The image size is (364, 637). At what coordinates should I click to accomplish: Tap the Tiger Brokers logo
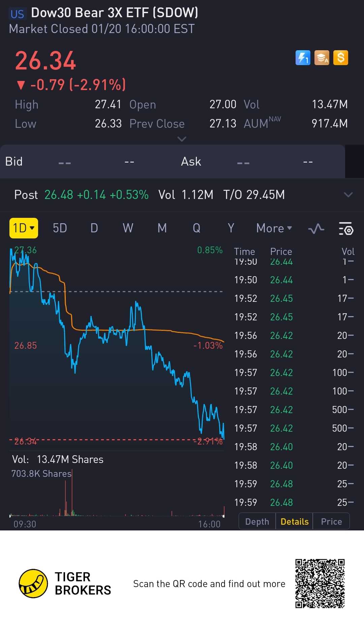click(x=33, y=583)
